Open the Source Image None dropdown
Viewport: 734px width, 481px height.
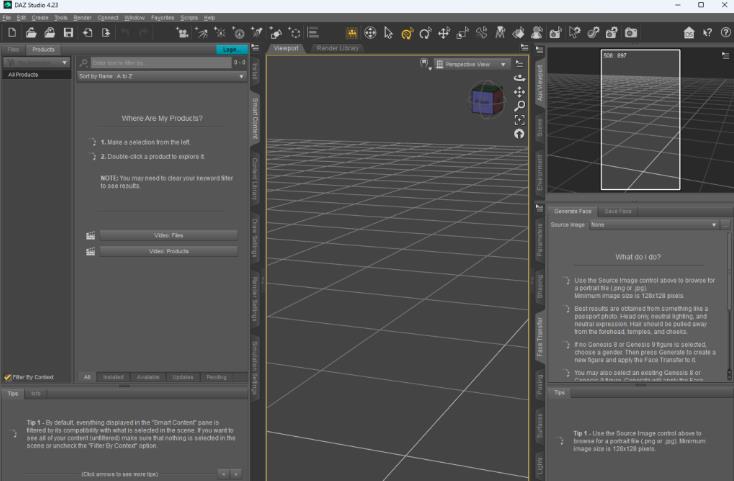tap(653, 225)
